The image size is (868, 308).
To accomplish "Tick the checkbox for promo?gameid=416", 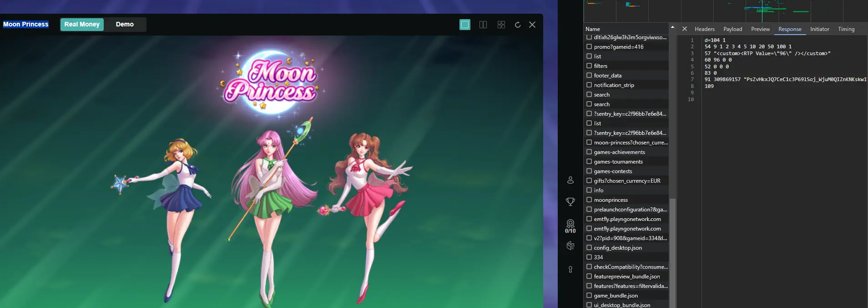I will [589, 46].
